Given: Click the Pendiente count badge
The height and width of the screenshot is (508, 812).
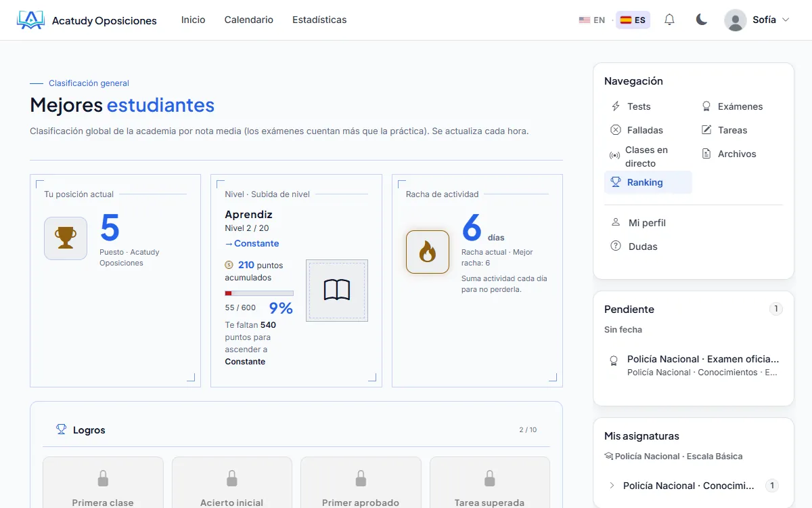Looking at the screenshot, I should click(776, 309).
